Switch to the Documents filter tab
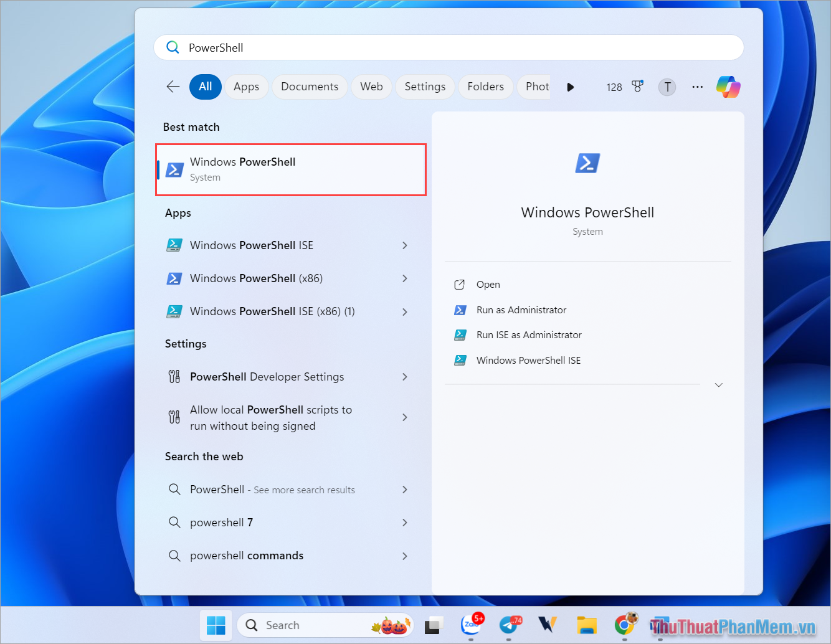 [310, 87]
